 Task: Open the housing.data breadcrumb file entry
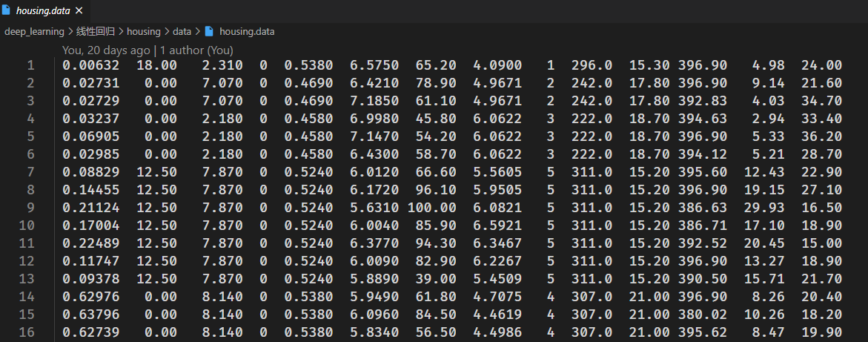[247, 32]
